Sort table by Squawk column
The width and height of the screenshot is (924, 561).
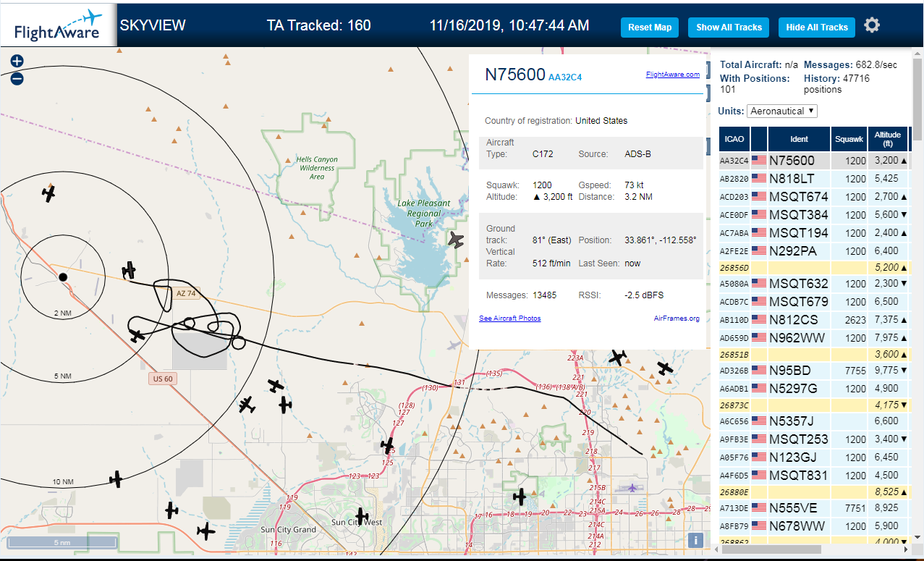(849, 139)
